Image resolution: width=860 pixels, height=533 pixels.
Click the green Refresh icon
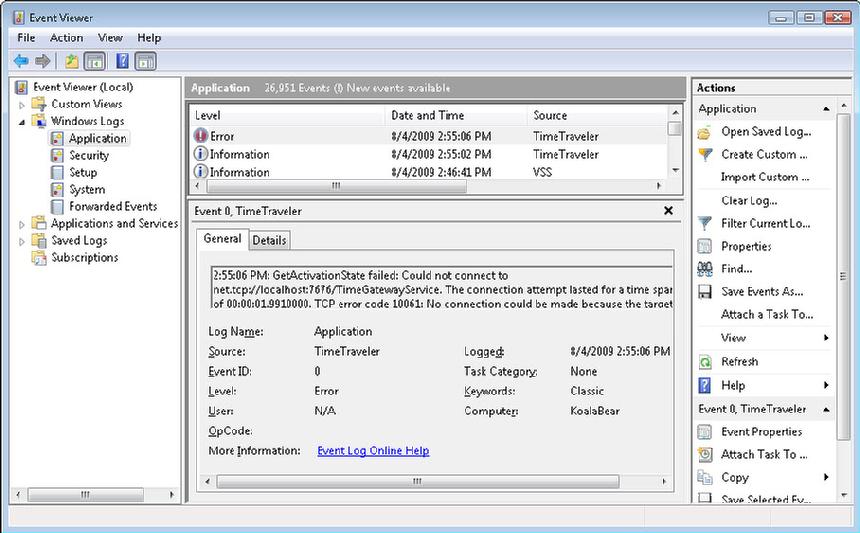click(705, 362)
